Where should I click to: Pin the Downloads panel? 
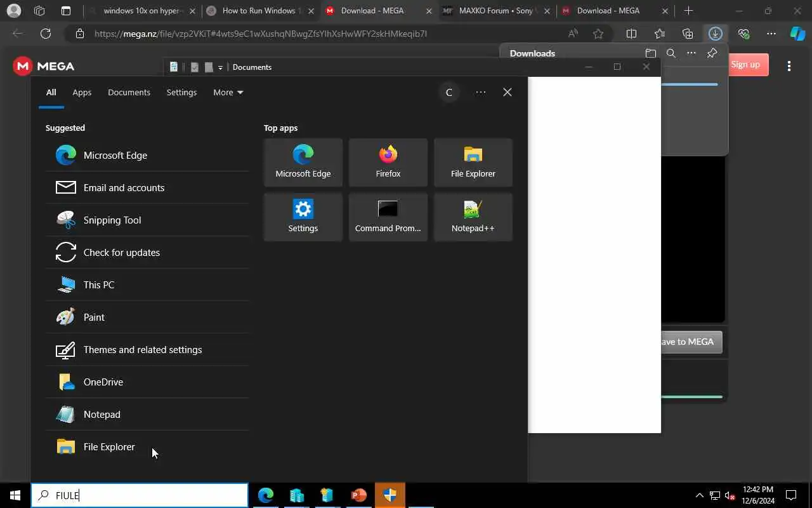[712, 53]
